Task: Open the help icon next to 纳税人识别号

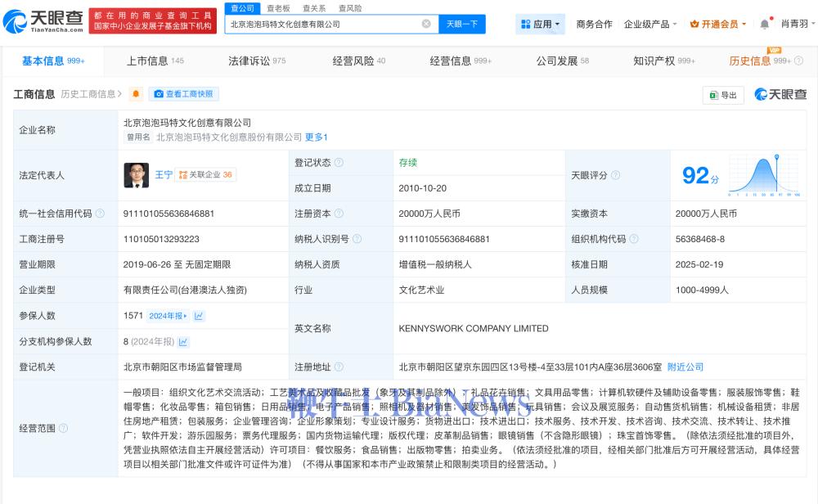Action: tap(357, 239)
